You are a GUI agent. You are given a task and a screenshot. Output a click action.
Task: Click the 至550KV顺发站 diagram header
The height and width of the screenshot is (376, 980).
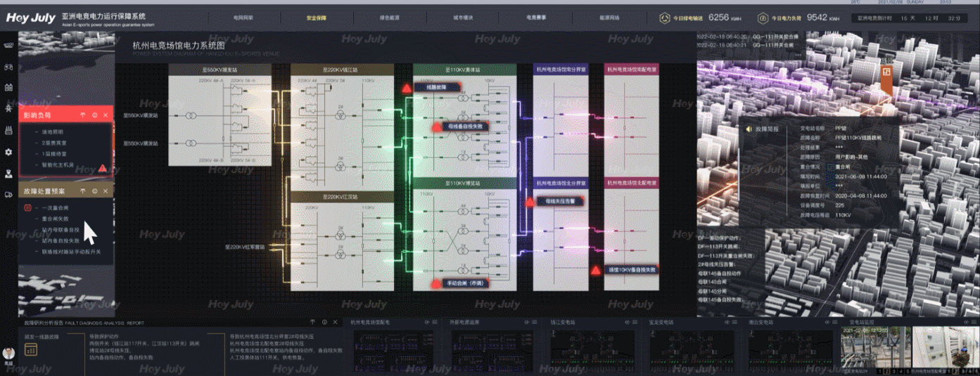click(x=219, y=70)
